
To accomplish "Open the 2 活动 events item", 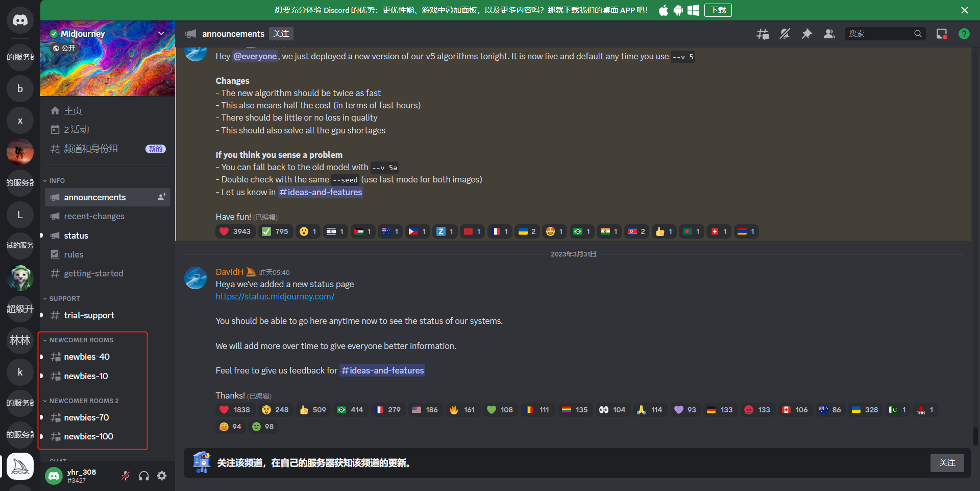I will (x=108, y=130).
